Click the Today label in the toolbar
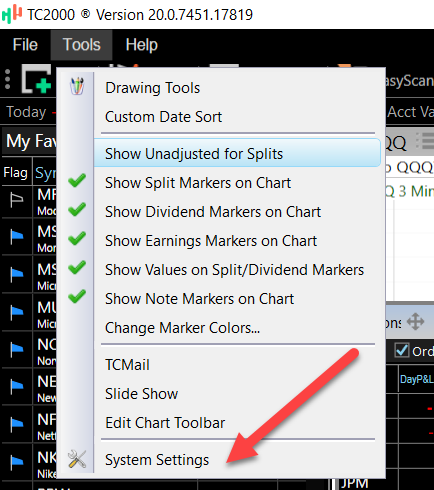 (x=26, y=112)
